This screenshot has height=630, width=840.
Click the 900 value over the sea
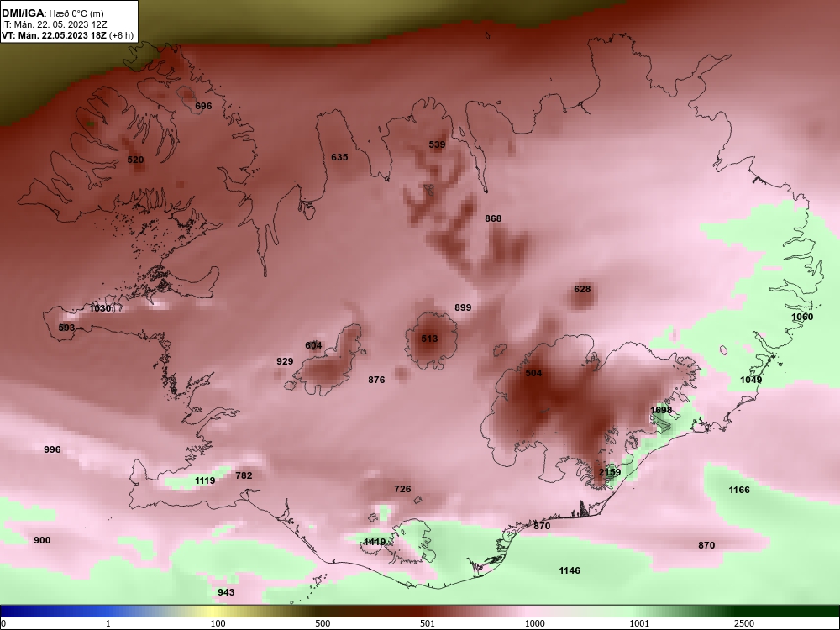coord(42,540)
